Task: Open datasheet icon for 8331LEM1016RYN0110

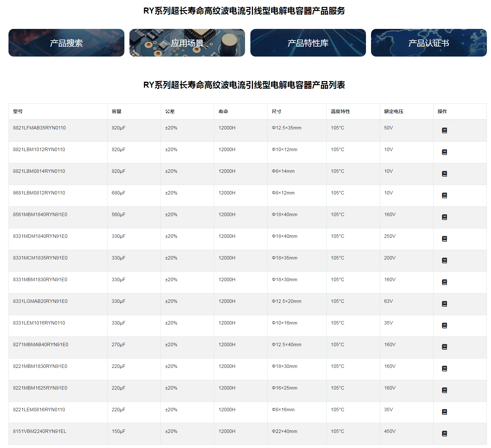Action: (444, 325)
